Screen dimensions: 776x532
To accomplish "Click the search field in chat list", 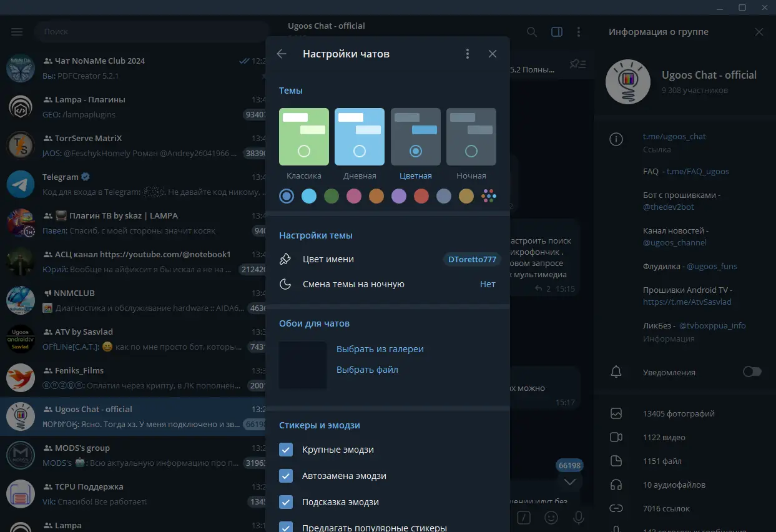I will [x=152, y=31].
